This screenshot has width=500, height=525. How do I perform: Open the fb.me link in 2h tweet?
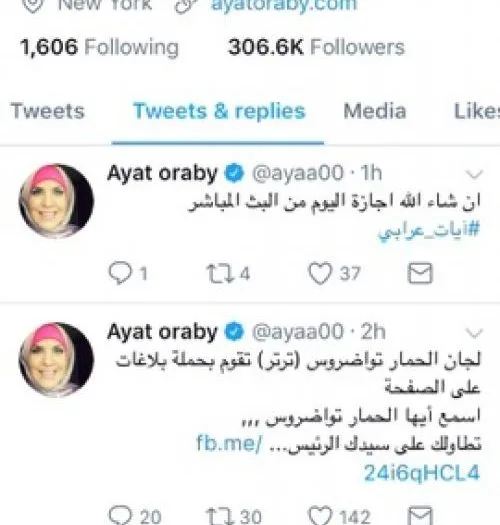338,458
